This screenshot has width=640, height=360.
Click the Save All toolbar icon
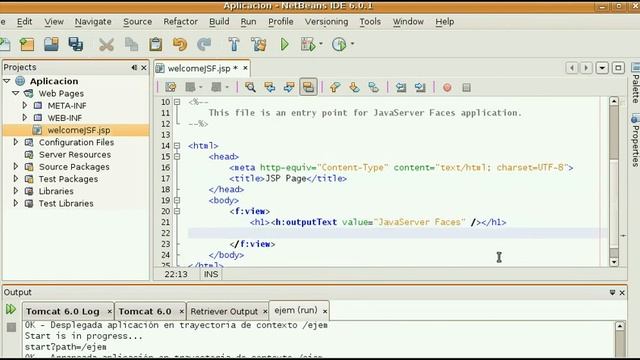[x=76, y=44]
